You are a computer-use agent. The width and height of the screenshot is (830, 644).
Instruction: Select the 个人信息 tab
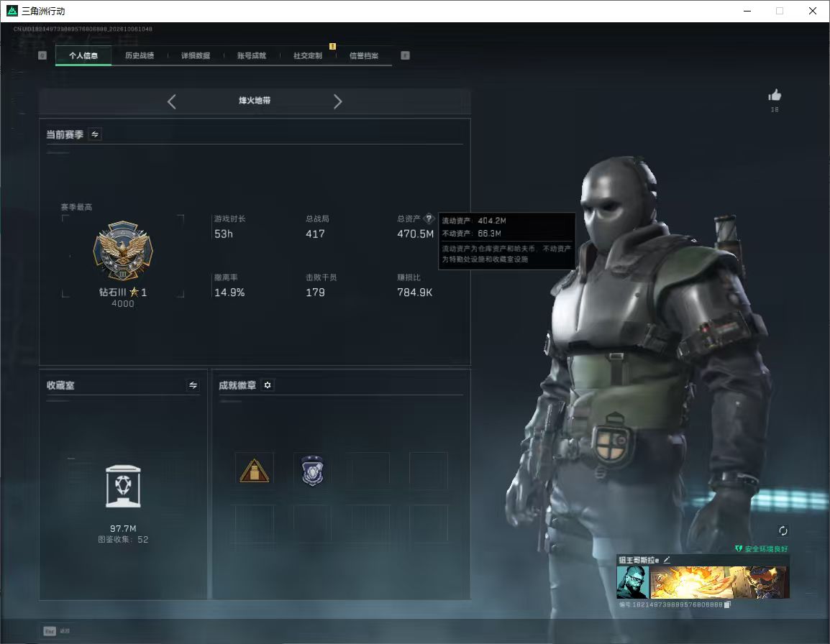83,55
